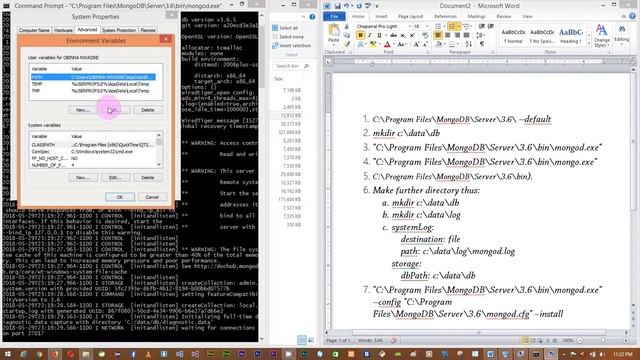Apply the Normal style from Styles gallery
The height and width of the screenshot is (360, 640).
tap(513, 36)
